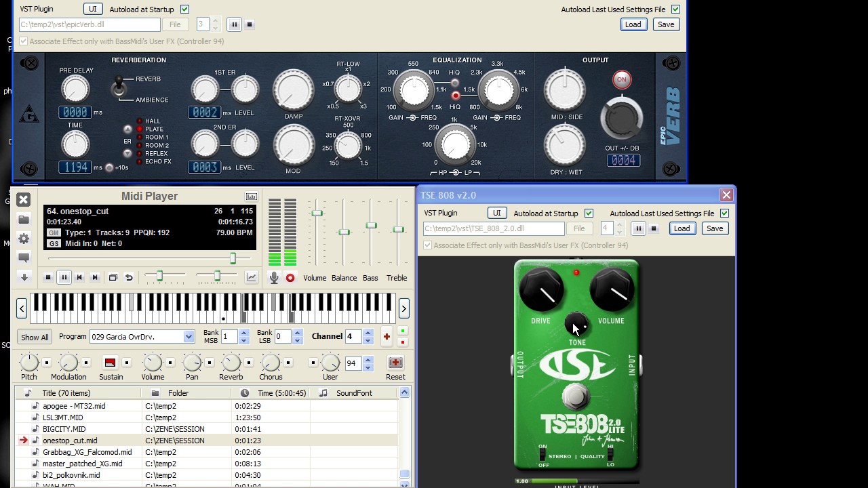
Task: Uncheck Autoload Last Used Settings File in epicVerb window
Action: point(675,9)
